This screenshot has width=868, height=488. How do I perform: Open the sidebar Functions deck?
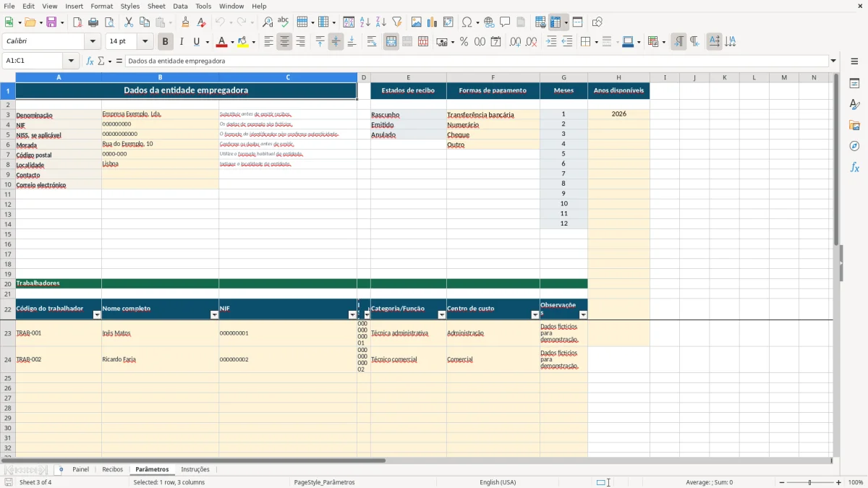(854, 167)
